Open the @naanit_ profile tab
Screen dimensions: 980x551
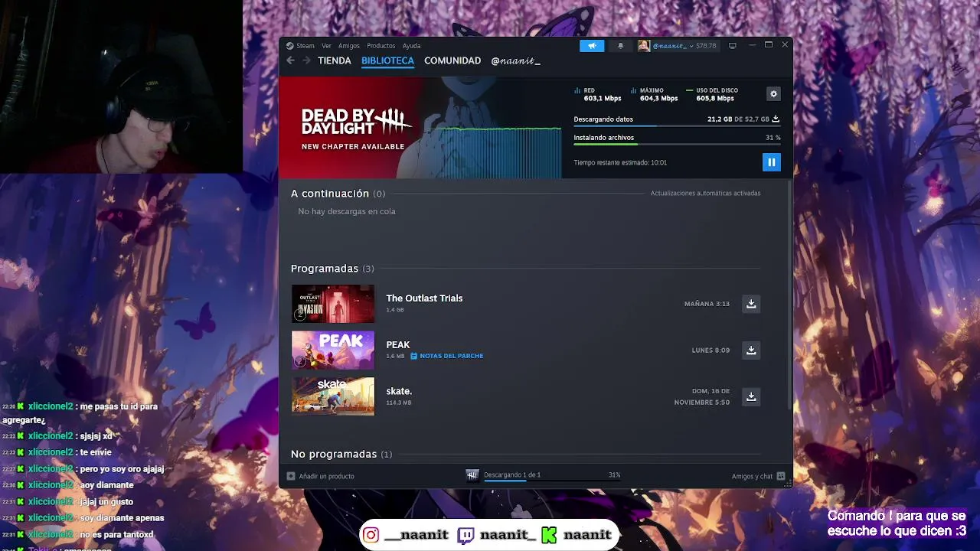coord(515,60)
